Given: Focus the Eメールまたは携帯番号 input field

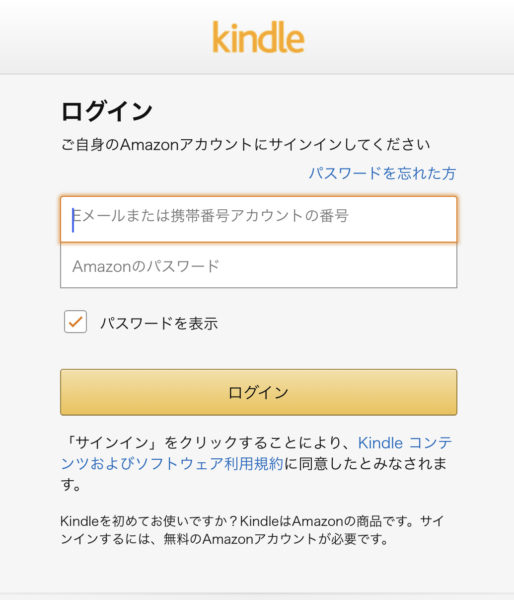Looking at the screenshot, I should tap(259, 219).
